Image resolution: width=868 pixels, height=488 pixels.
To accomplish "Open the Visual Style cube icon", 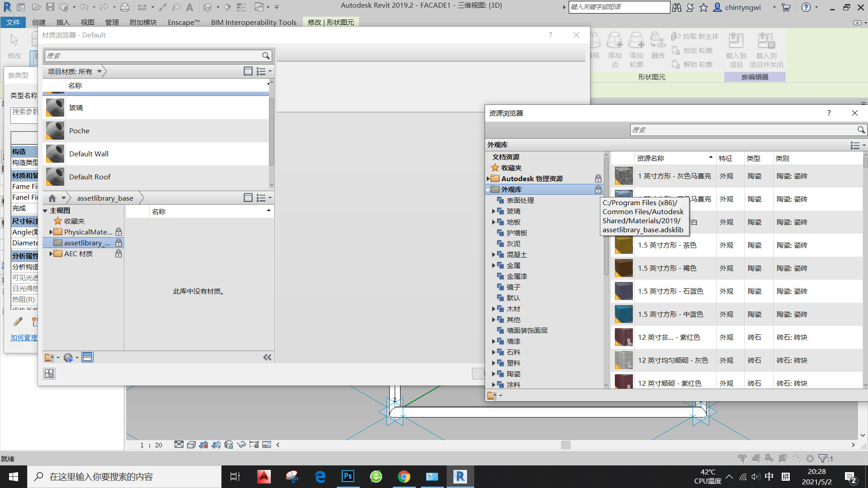I will pos(191,445).
